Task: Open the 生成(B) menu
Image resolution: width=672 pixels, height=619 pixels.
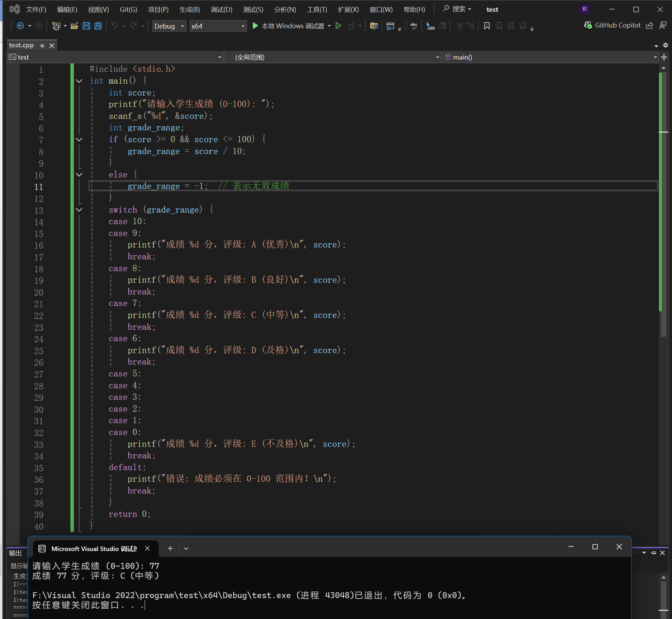Action: pyautogui.click(x=190, y=9)
